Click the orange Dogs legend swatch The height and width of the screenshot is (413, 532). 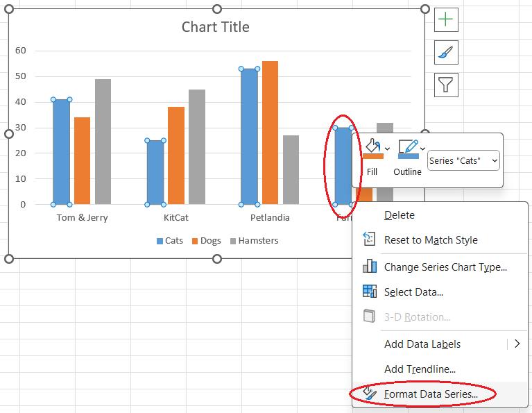[x=195, y=241]
